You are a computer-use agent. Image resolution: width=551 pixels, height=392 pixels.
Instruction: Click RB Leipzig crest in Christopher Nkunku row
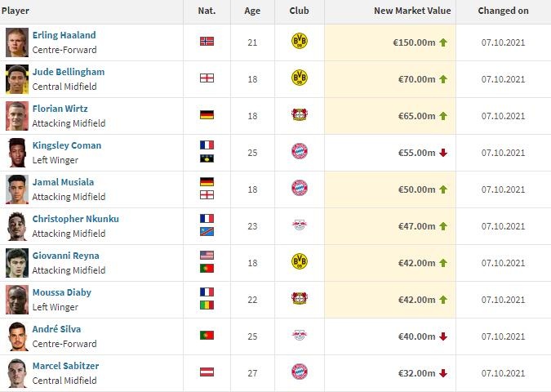300,225
